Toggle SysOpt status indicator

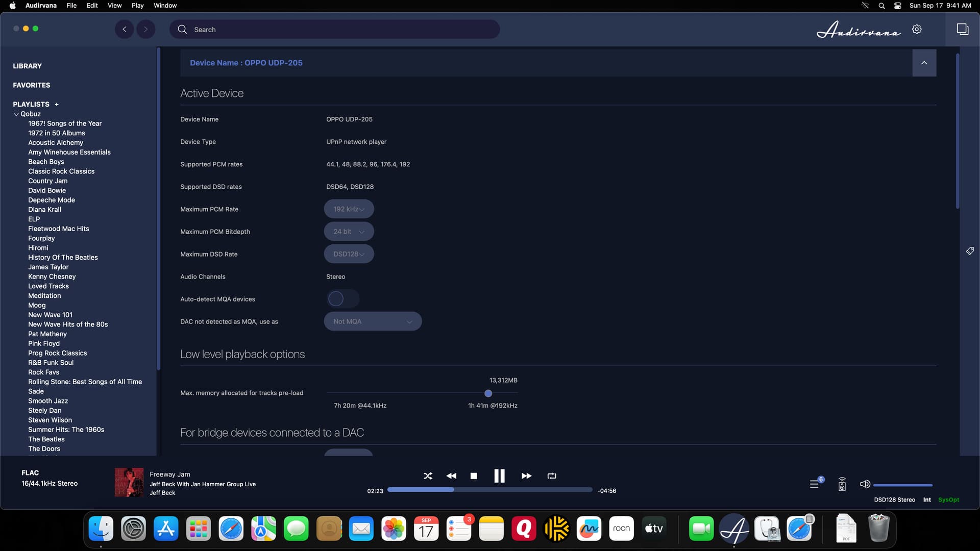click(948, 500)
